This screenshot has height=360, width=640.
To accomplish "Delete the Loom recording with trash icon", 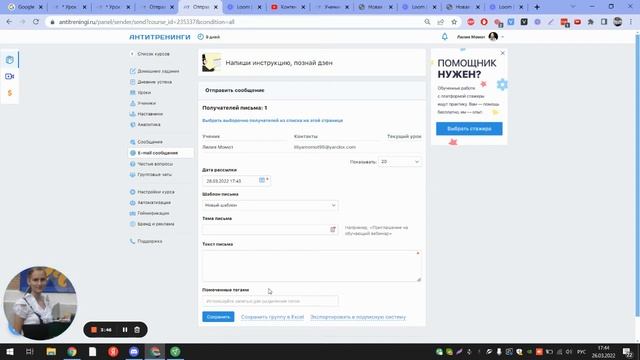I will [137, 329].
